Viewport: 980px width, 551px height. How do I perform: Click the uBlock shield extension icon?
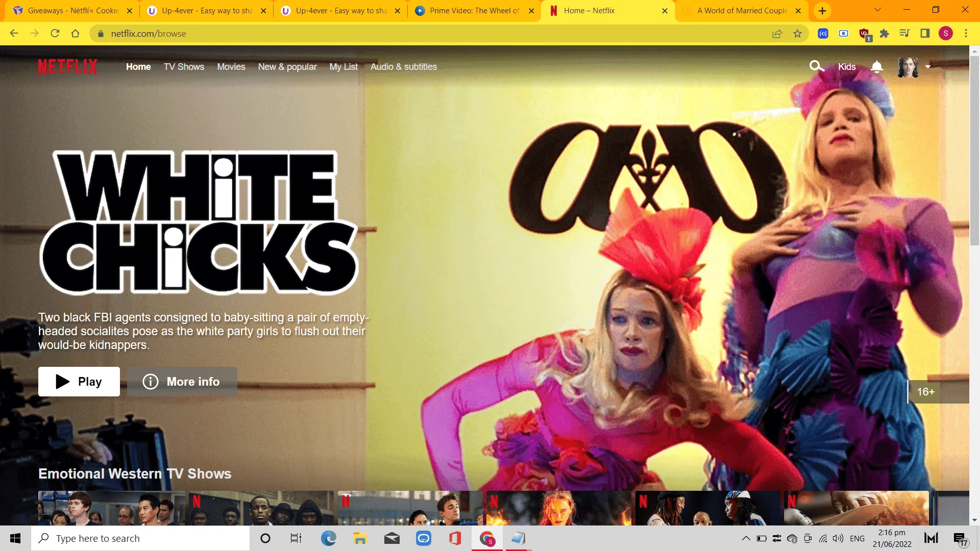(864, 34)
